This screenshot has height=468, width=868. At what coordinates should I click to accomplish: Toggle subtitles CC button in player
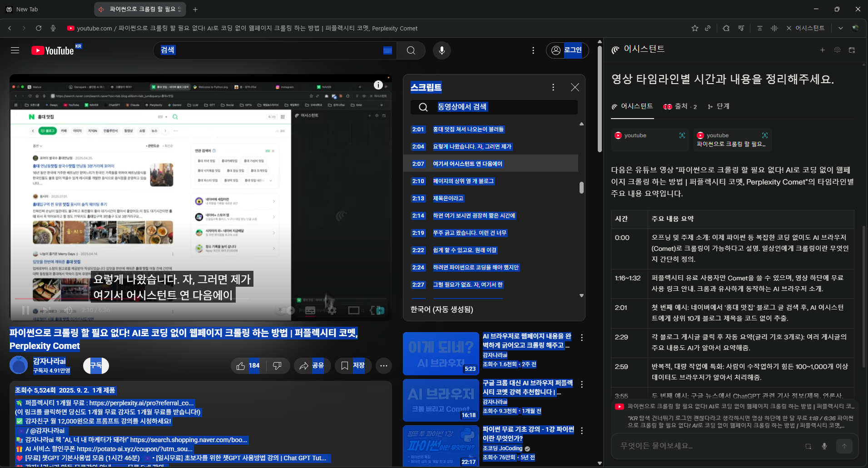point(310,310)
